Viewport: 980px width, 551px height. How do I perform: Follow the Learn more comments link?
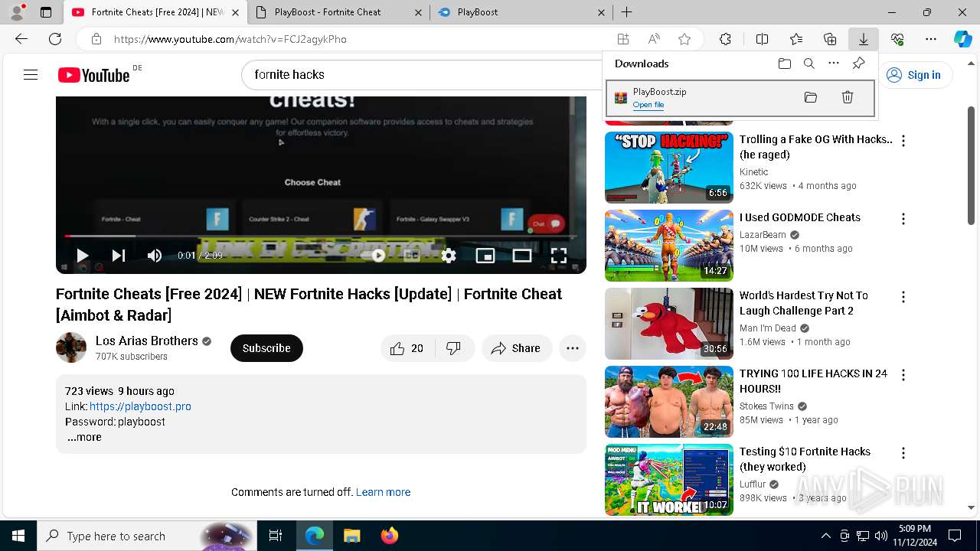383,492
